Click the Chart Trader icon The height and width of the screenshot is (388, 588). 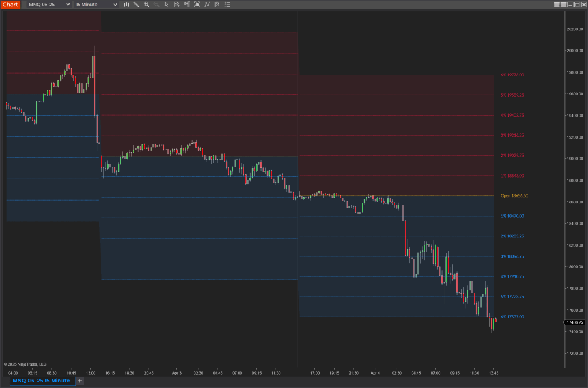[x=186, y=5]
